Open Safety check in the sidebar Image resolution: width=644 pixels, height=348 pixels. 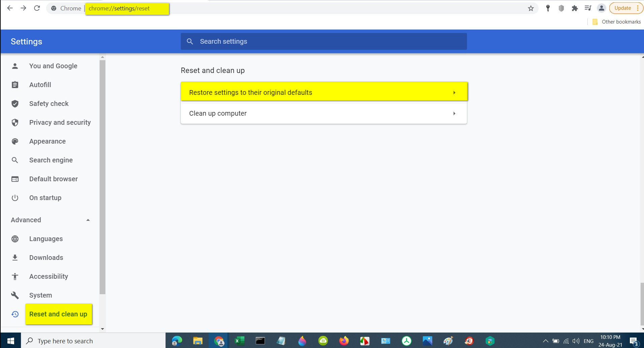(49, 104)
